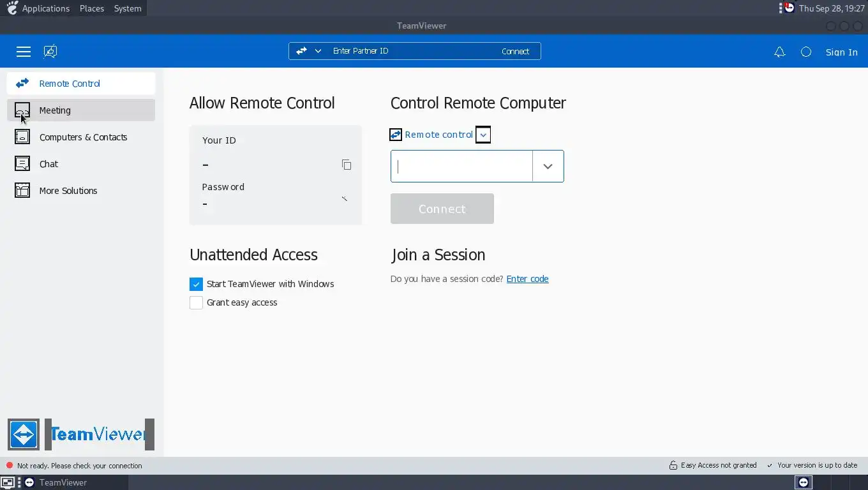Select the Remote Control tab
This screenshot has height=490, width=868.
pos(81,84)
